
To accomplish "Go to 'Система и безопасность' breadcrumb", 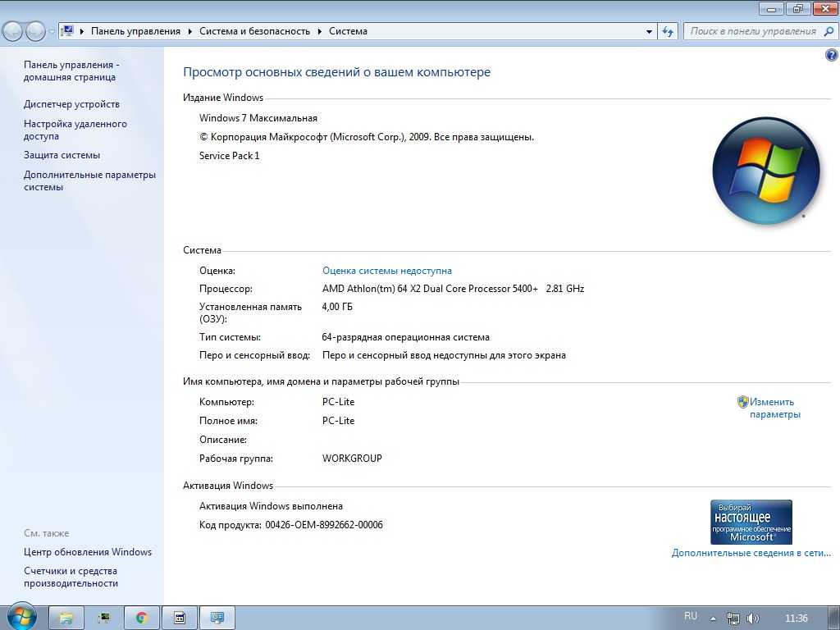I will 254,31.
